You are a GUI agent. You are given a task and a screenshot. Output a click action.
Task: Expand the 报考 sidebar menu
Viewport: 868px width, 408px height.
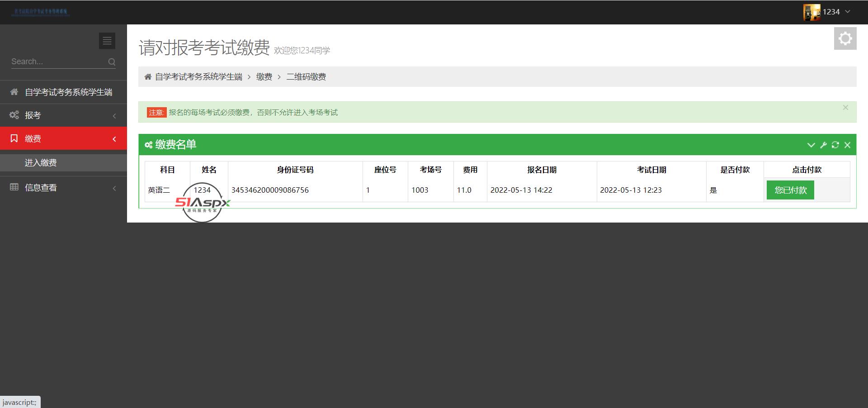tap(63, 115)
